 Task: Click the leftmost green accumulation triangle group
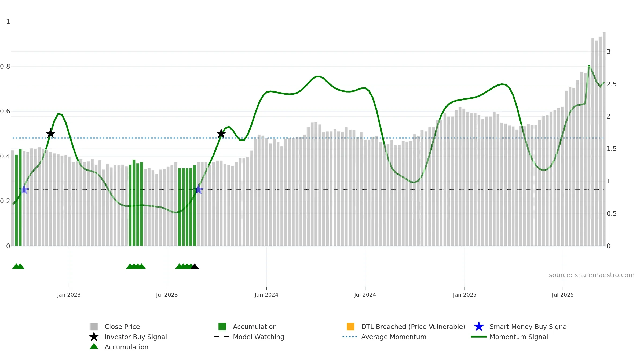18,266
